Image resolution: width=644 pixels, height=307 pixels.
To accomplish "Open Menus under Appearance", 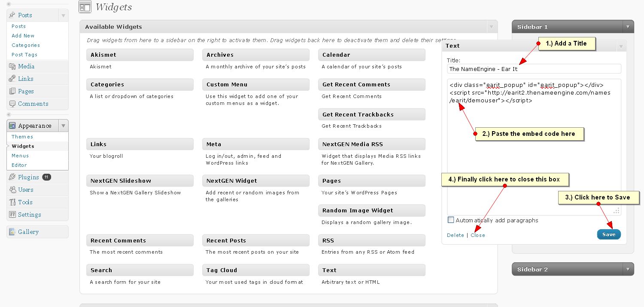I will click(x=20, y=156).
